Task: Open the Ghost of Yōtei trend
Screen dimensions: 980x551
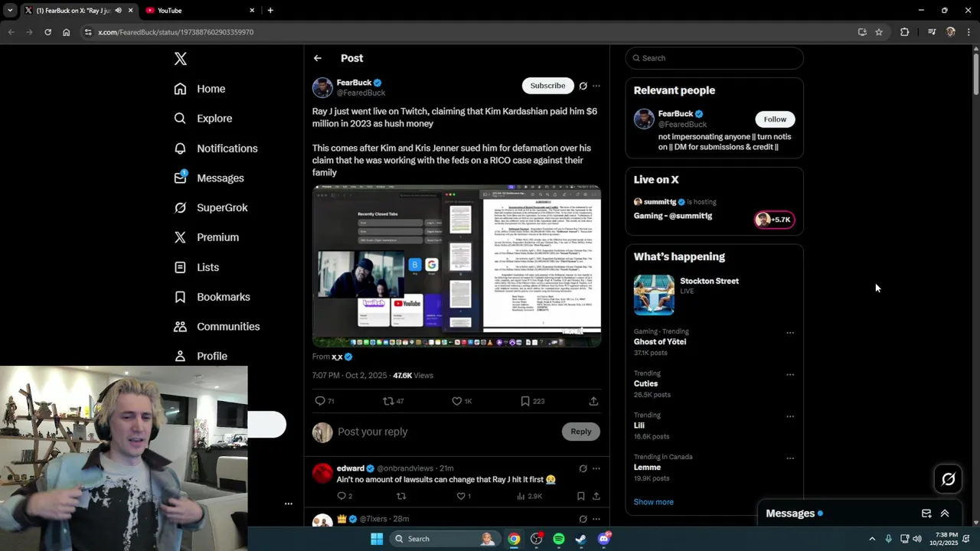Action: 660,342
